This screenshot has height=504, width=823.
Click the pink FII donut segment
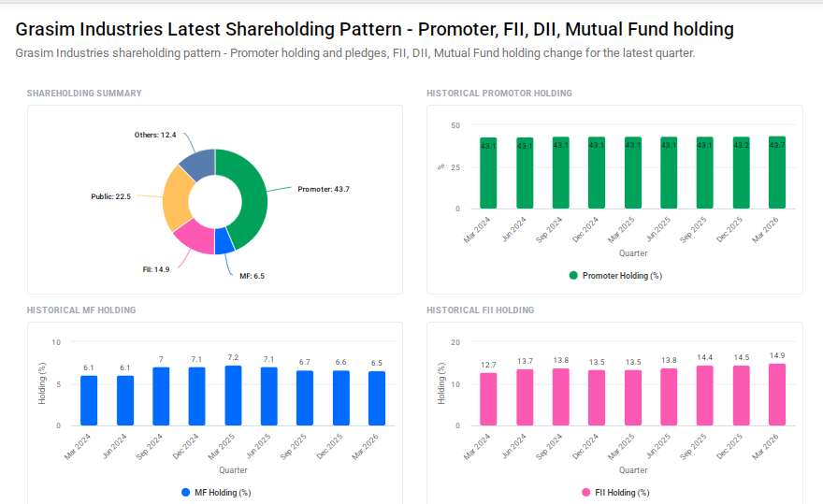(196, 238)
